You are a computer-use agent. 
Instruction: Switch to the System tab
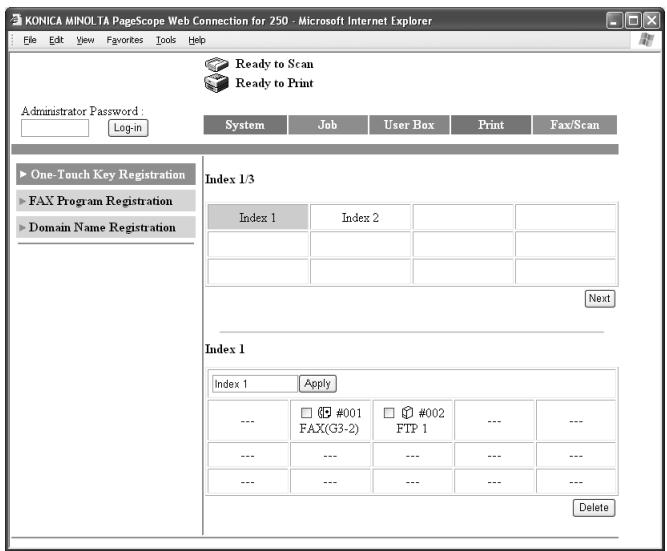click(x=245, y=125)
